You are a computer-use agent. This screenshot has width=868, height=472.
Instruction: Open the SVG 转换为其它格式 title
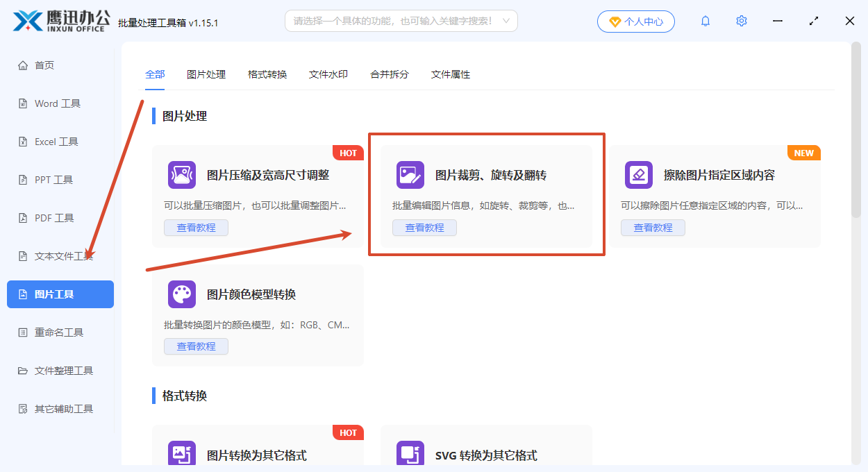click(x=486, y=455)
